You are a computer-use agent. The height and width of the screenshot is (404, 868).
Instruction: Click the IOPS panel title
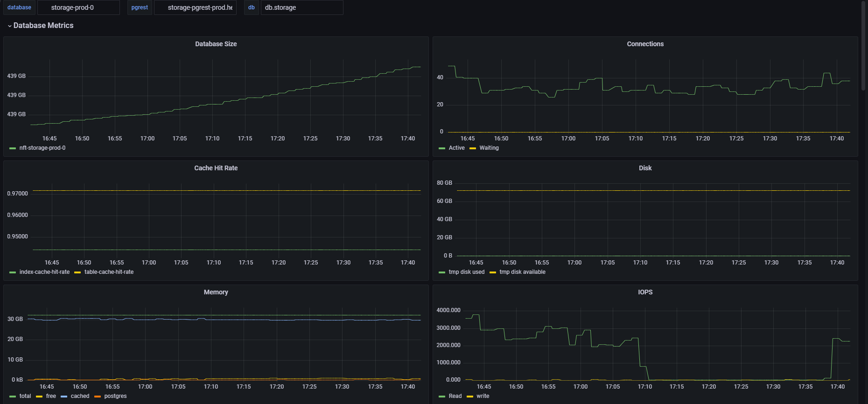645,292
